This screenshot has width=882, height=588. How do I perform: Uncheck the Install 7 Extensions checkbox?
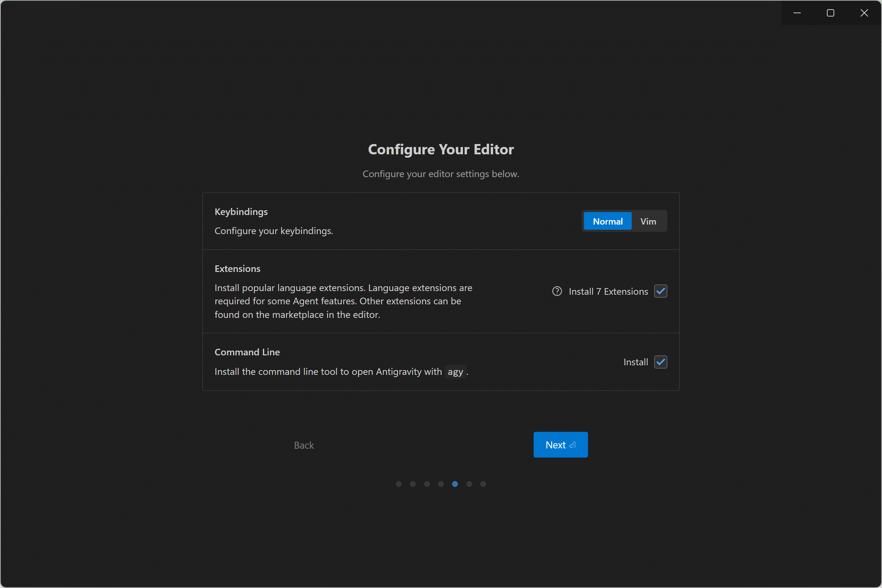pyautogui.click(x=660, y=291)
